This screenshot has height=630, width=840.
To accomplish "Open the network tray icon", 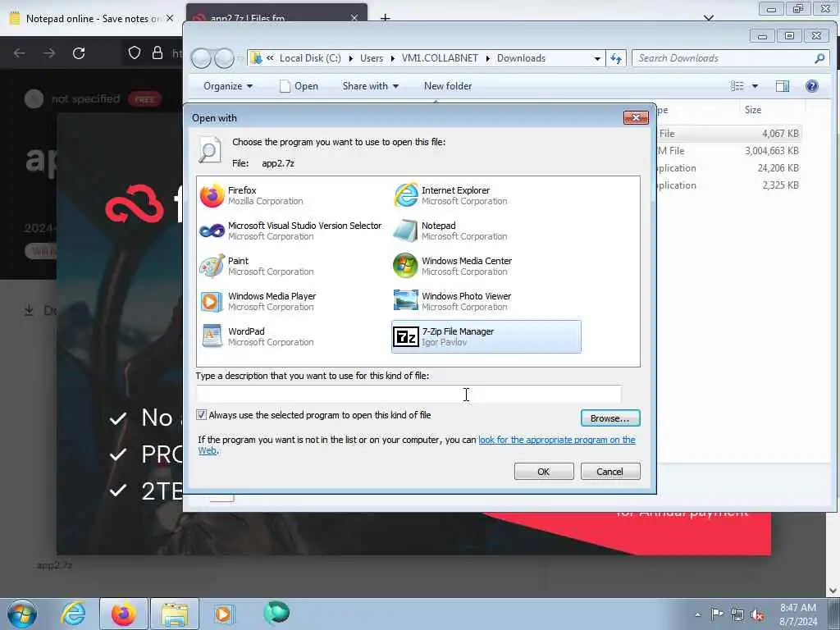I will tap(737, 615).
